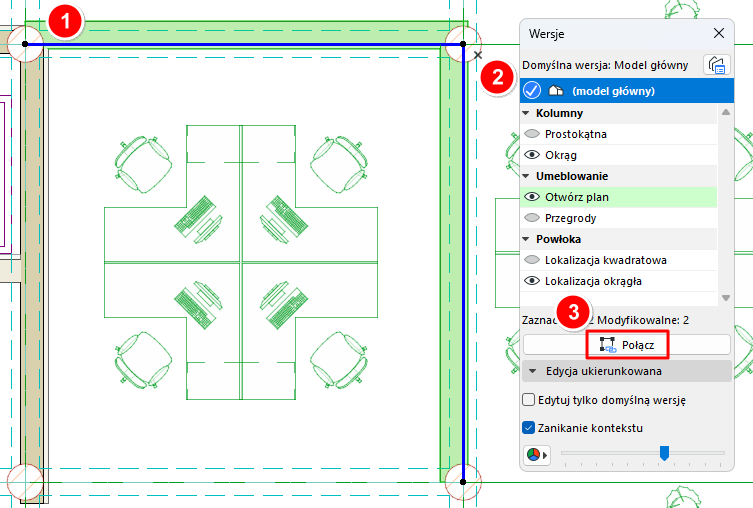Click the bottom-right wall corner node
Image resolution: width=753 pixels, height=508 pixels.
pyautogui.click(x=463, y=482)
